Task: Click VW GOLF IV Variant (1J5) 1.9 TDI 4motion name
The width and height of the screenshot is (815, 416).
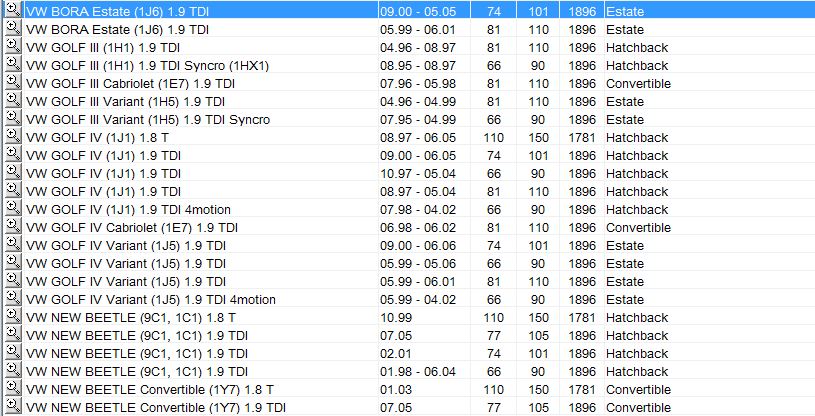Action: (151, 300)
